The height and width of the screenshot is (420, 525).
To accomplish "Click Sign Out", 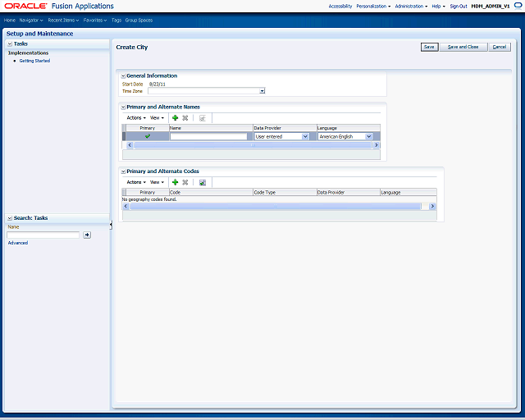I will click(x=459, y=6).
